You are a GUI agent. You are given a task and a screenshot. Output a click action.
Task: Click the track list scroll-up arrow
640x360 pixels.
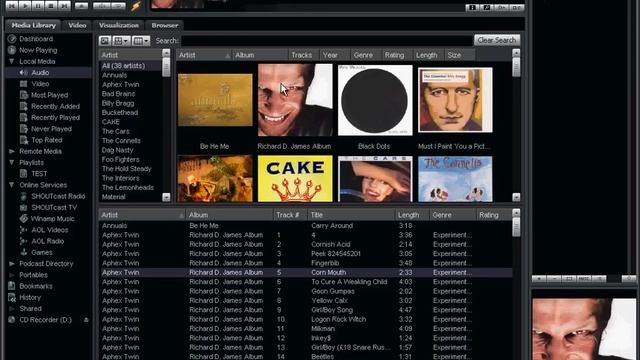pos(516,213)
